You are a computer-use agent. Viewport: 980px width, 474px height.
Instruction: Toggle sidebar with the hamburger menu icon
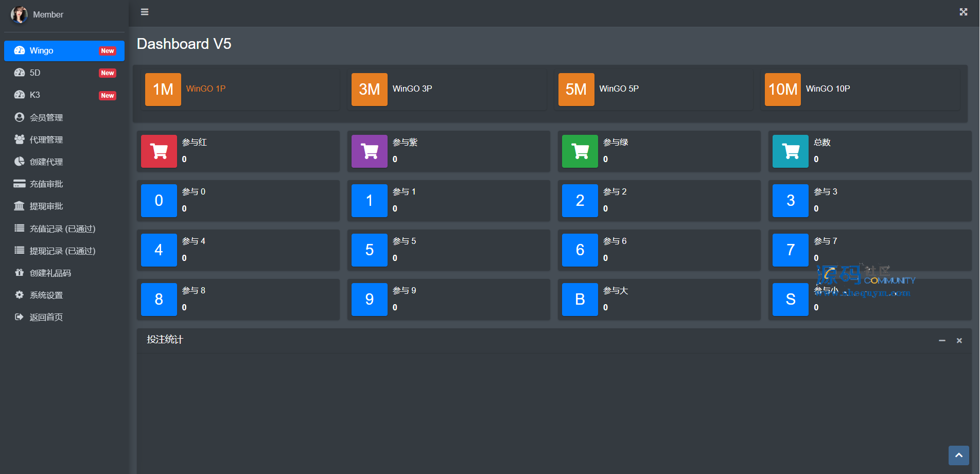pyautogui.click(x=145, y=12)
